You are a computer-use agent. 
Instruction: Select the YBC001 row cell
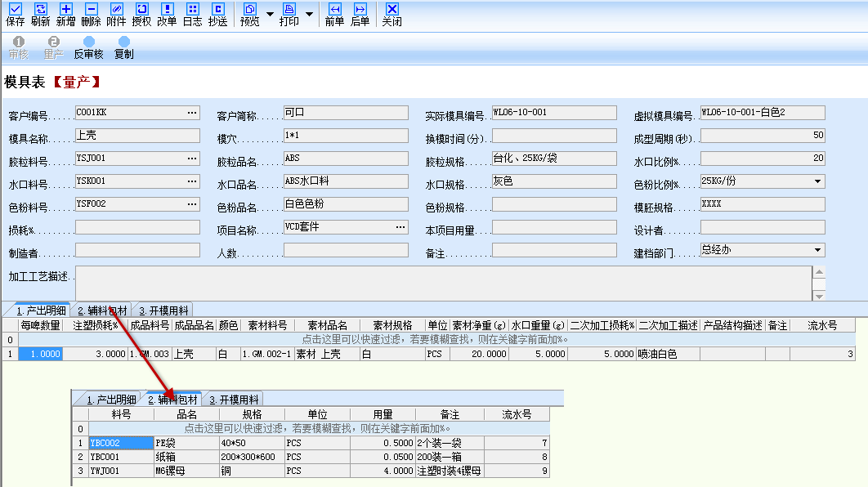point(121,457)
